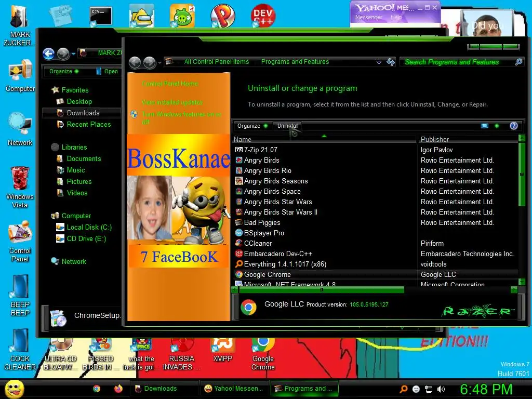Open Organize menu in Downloads window
532x399 pixels.
(x=64, y=71)
